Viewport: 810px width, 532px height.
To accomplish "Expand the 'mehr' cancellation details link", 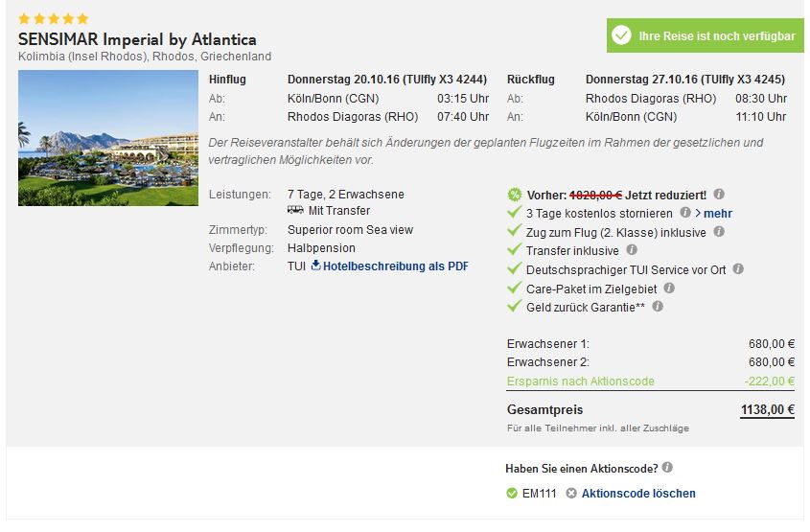I will click(713, 213).
